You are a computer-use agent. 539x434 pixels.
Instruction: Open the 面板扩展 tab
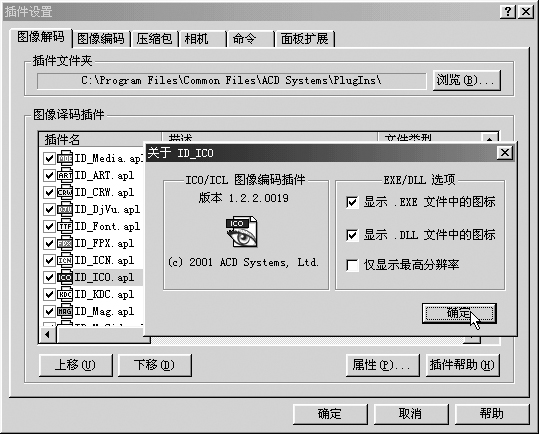click(305, 38)
